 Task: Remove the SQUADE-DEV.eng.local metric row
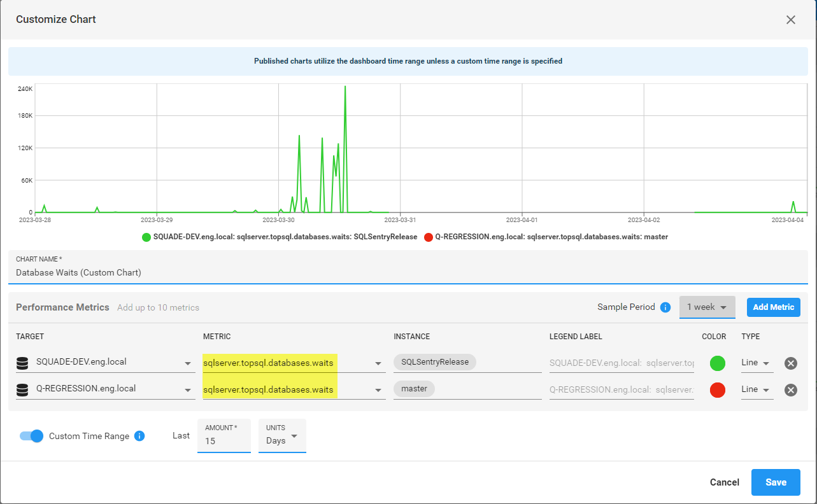pos(791,363)
